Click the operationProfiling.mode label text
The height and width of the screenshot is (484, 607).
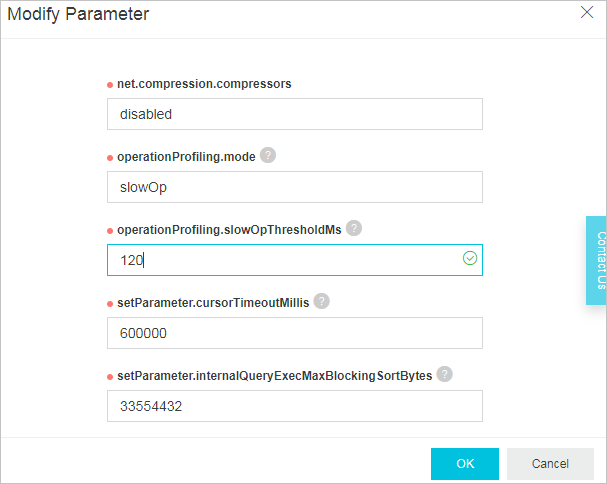(x=186, y=157)
